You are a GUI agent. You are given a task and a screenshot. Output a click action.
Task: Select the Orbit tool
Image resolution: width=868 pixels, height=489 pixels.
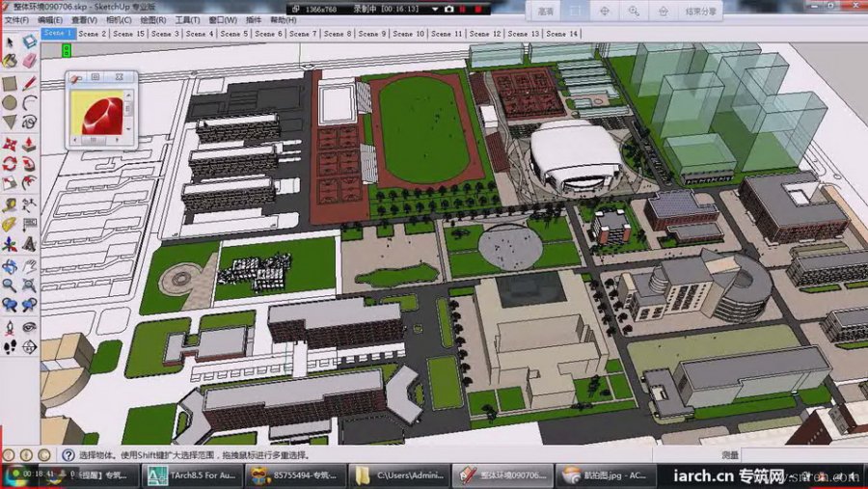coord(10,266)
